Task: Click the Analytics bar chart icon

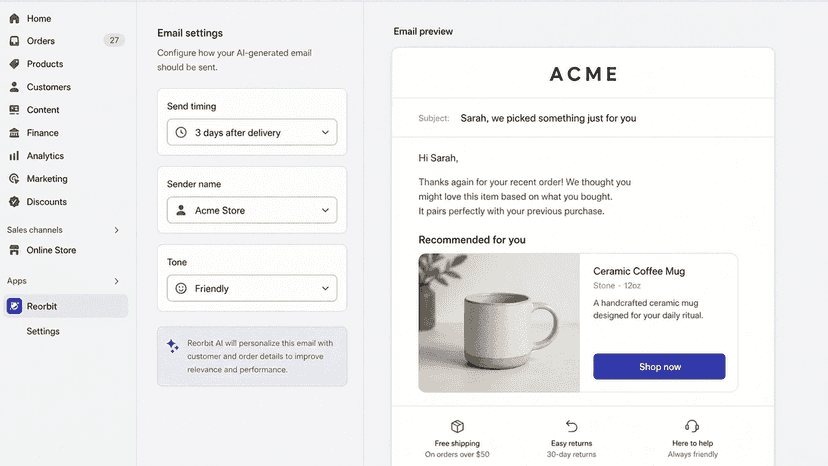Action: (14, 156)
